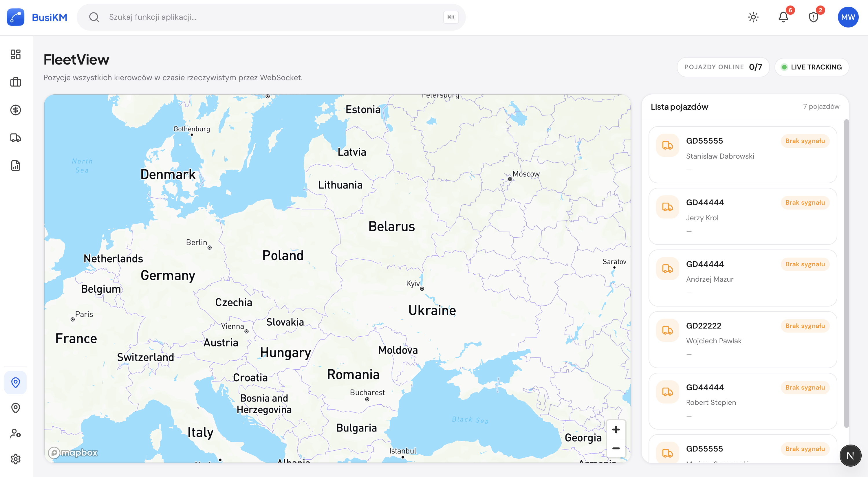The image size is (868, 477).
Task: Click the ⌘K shortcut badge
Action: point(451,17)
